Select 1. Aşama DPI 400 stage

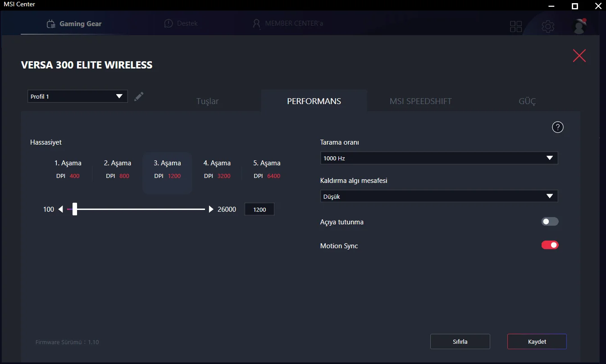68,169
